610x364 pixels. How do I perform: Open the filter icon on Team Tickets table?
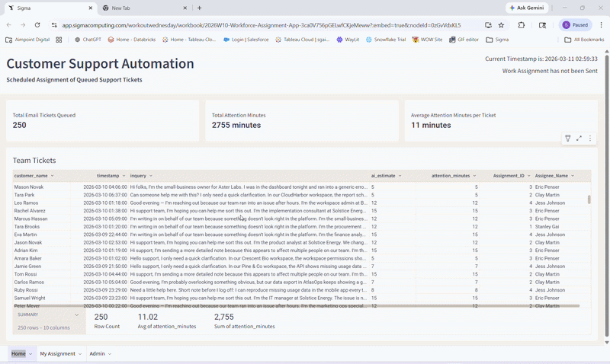click(x=567, y=139)
